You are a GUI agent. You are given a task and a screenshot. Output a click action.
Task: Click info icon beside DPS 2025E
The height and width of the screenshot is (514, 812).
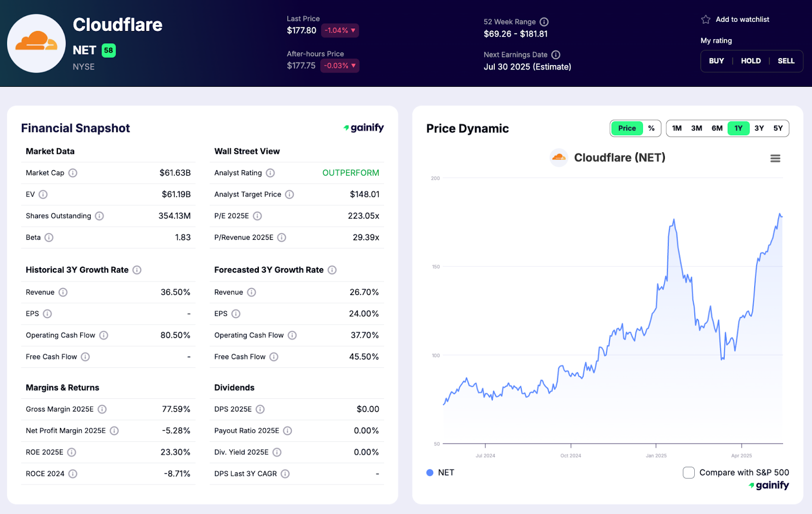click(x=260, y=409)
